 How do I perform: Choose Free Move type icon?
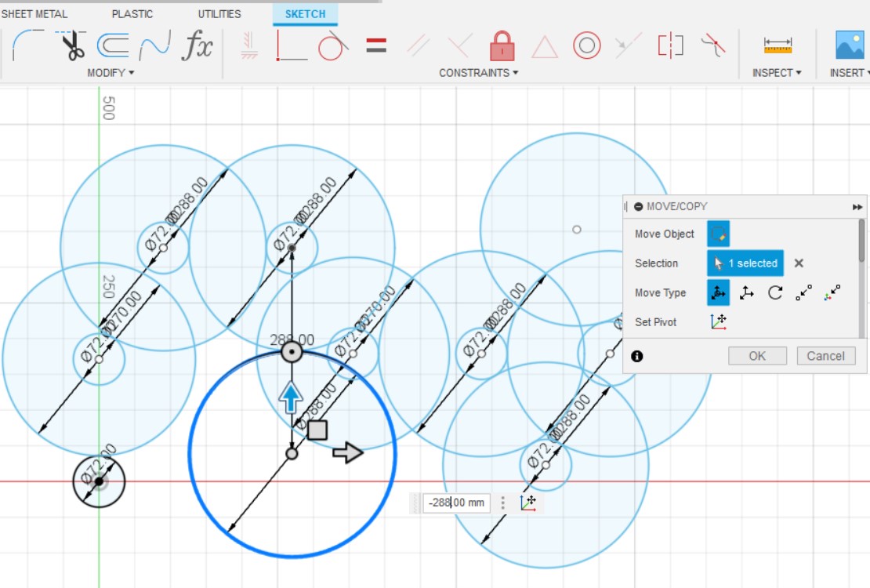pos(718,292)
